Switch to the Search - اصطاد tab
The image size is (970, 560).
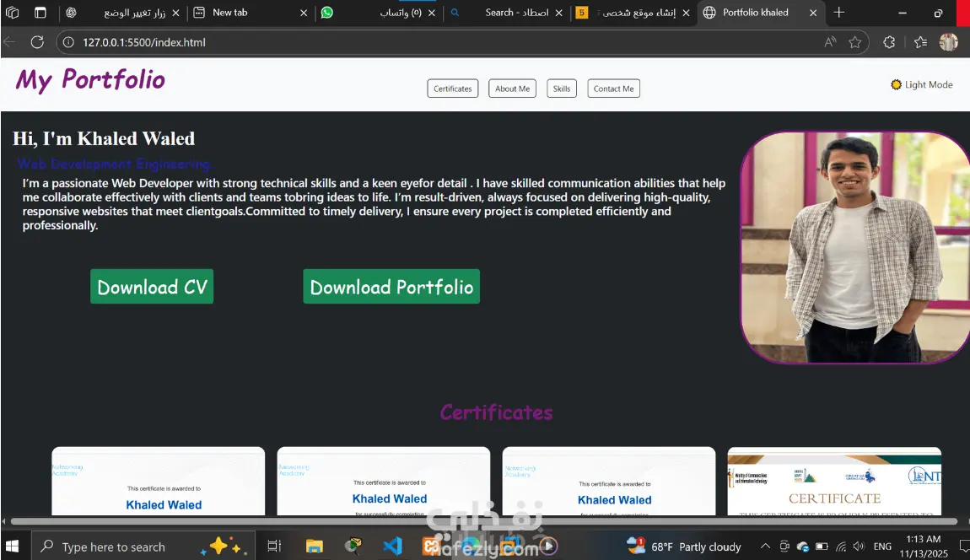507,13
